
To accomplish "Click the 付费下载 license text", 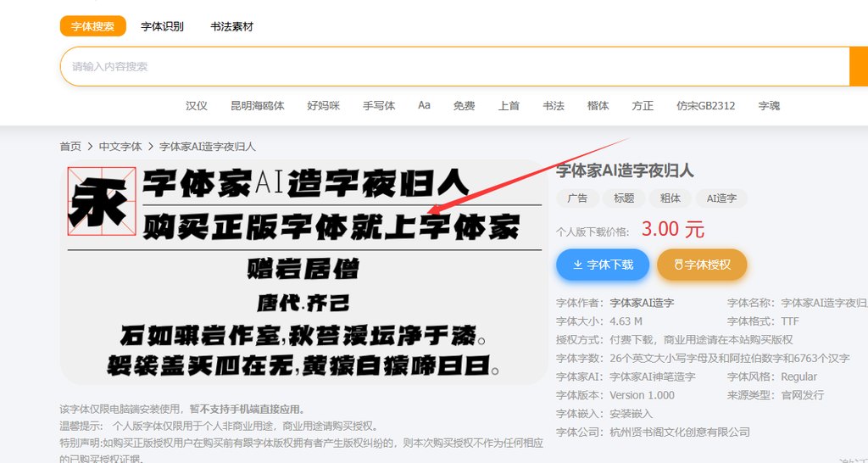I will click(x=632, y=339).
